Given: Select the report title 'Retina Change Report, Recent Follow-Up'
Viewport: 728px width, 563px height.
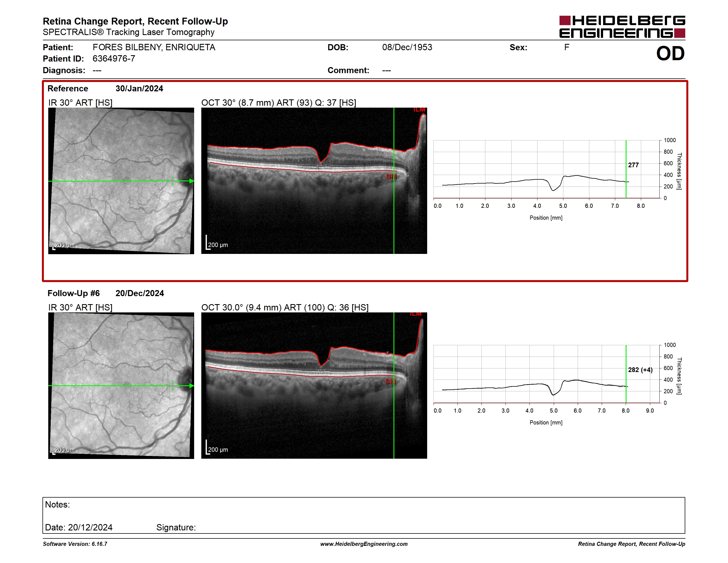Looking at the screenshot, I should coord(135,21).
